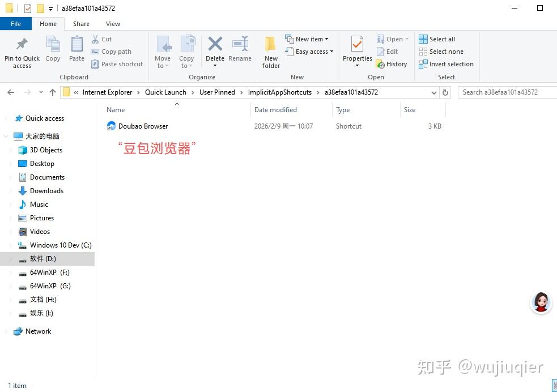Open Pictures in navigation pane

pos(41,218)
